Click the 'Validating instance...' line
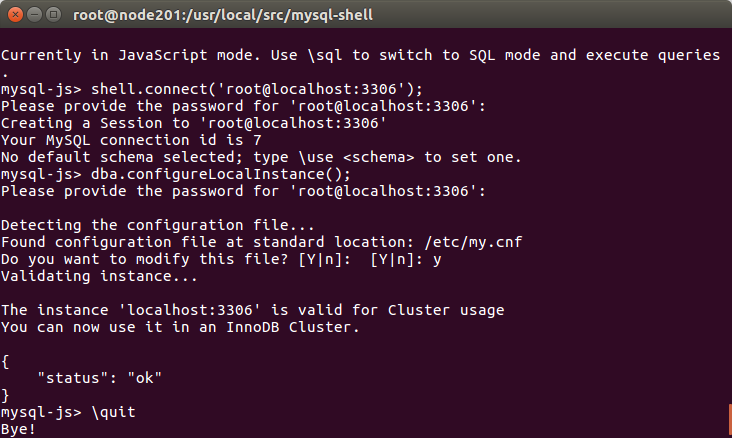Image resolution: width=732 pixels, height=438 pixels. (x=99, y=276)
